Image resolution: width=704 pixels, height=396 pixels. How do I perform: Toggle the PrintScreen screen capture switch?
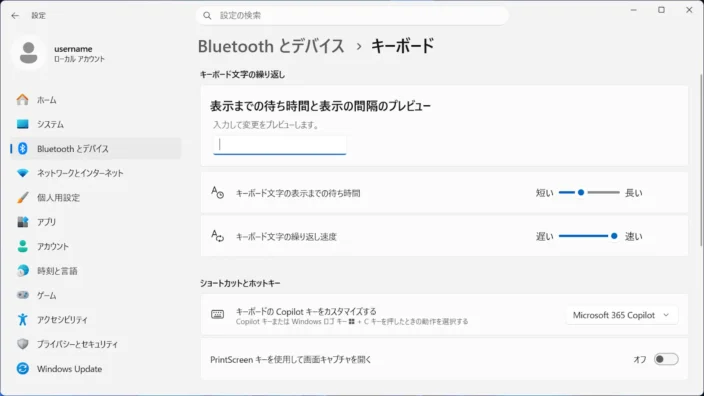pos(666,359)
